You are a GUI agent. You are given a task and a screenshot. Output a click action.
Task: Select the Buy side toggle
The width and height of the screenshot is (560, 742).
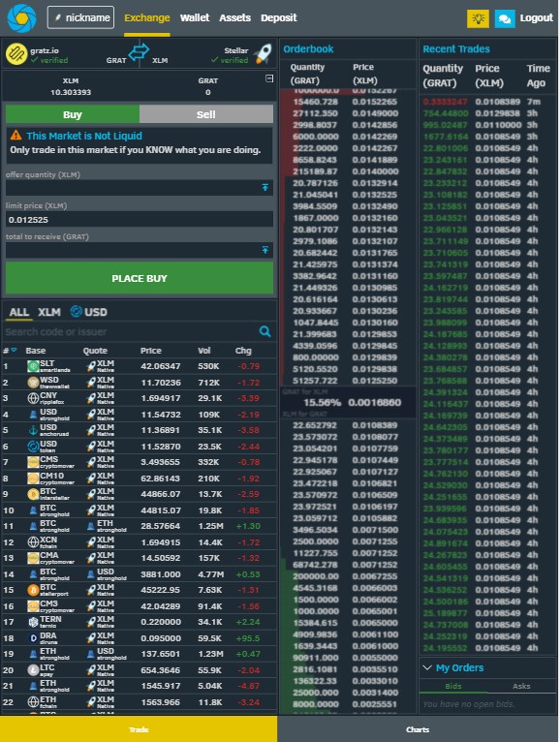click(x=73, y=114)
